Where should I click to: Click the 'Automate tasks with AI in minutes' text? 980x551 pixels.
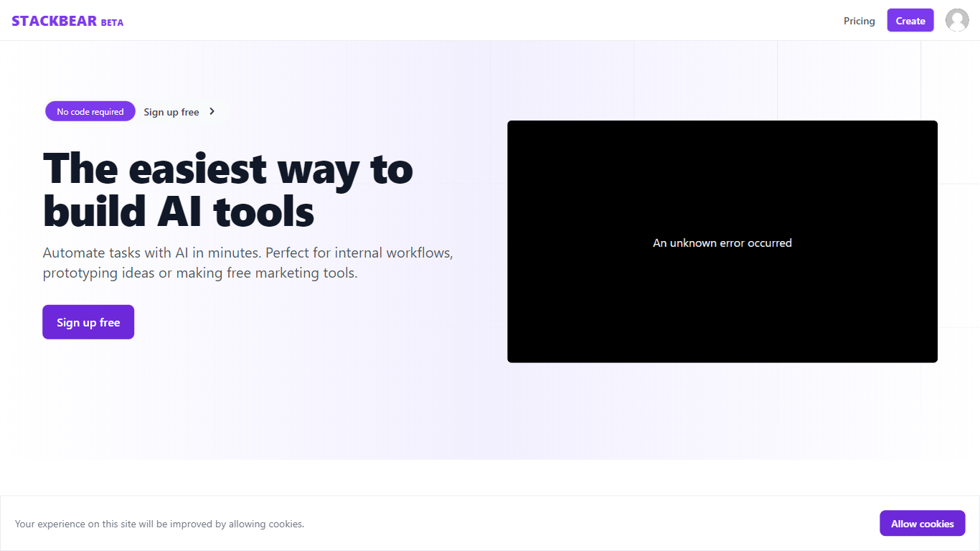click(152, 253)
